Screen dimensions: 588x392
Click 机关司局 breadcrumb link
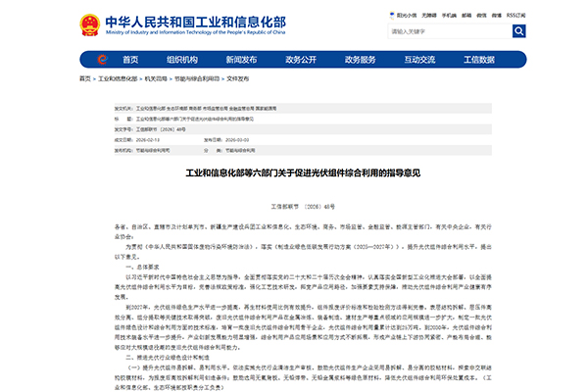pos(156,77)
